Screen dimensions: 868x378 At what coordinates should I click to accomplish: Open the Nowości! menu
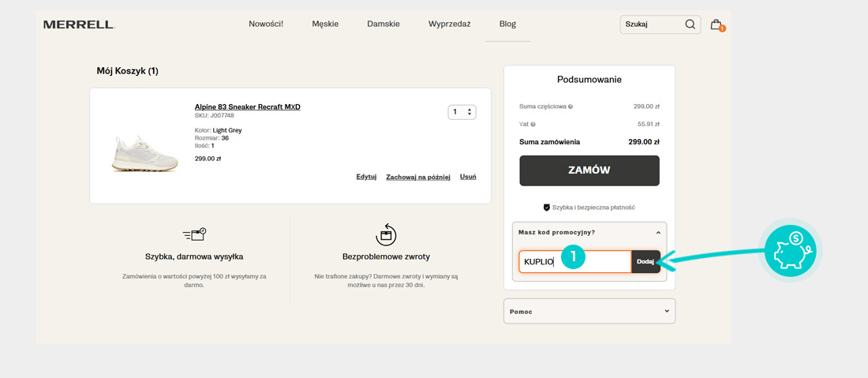tap(266, 24)
